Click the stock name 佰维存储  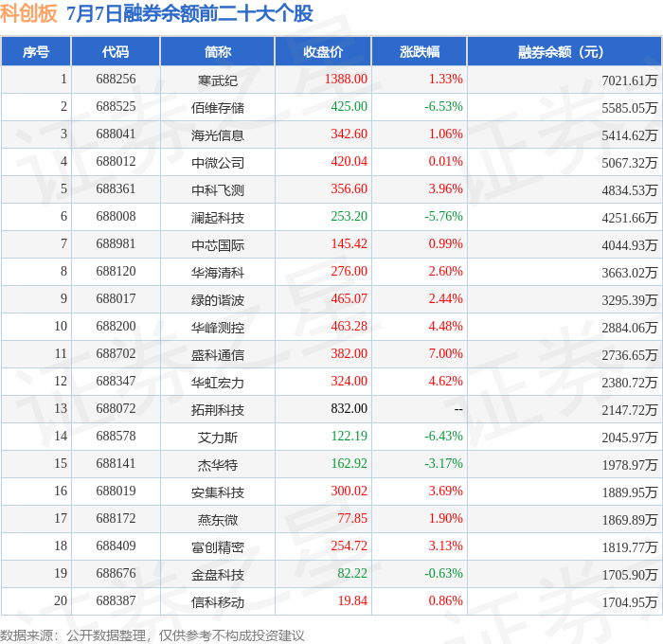pyautogui.click(x=218, y=108)
